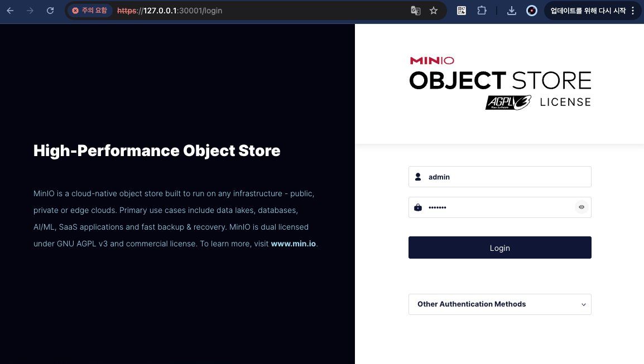Open the security warning badge
The height and width of the screenshot is (364, 644).
click(x=90, y=11)
